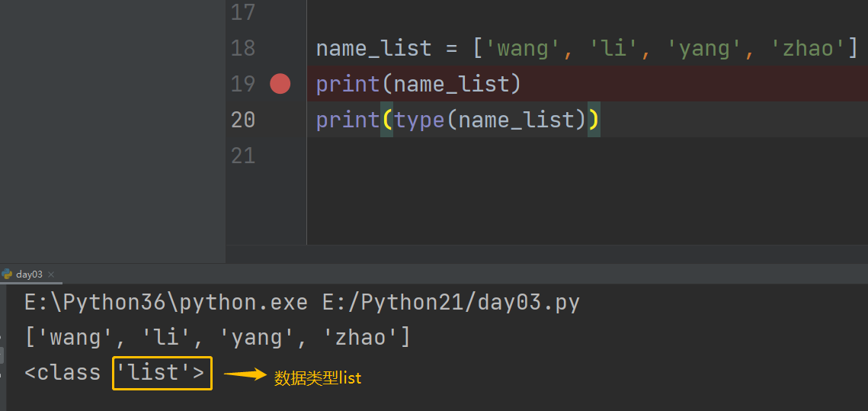
Task: Click the highlighted closing parenthesis on line 20
Action: pyautogui.click(x=594, y=120)
